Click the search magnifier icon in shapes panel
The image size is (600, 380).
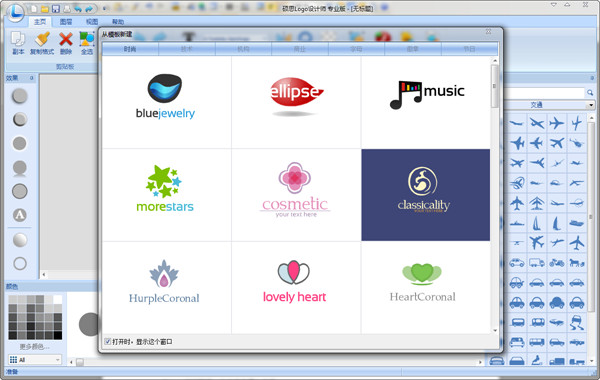click(590, 93)
